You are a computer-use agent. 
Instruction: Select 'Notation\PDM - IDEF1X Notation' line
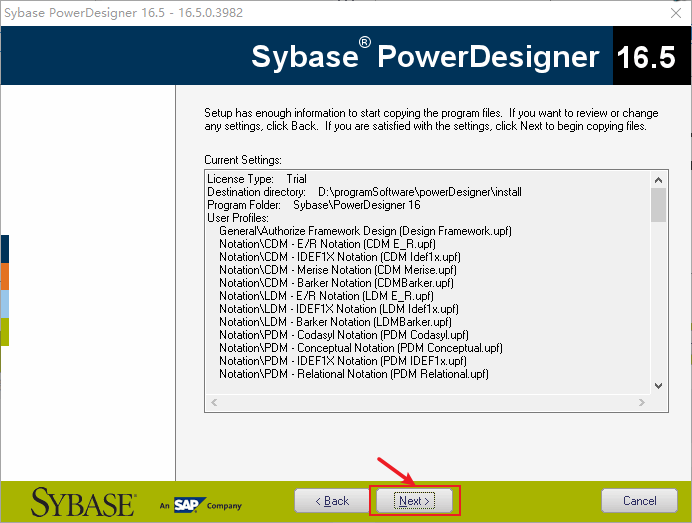342,361
